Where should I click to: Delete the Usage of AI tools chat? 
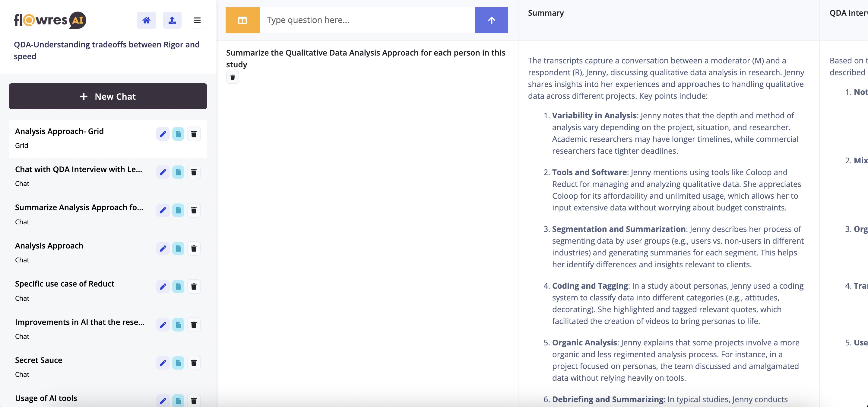(194, 401)
